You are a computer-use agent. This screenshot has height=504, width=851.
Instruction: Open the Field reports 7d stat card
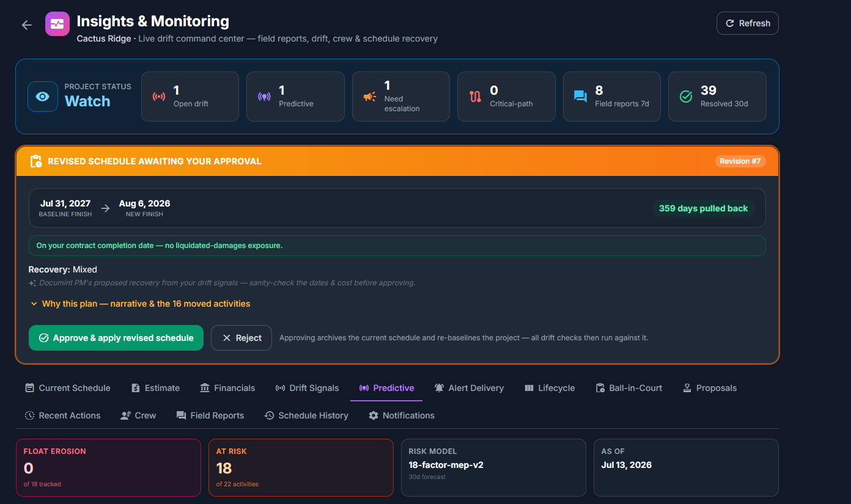click(612, 97)
